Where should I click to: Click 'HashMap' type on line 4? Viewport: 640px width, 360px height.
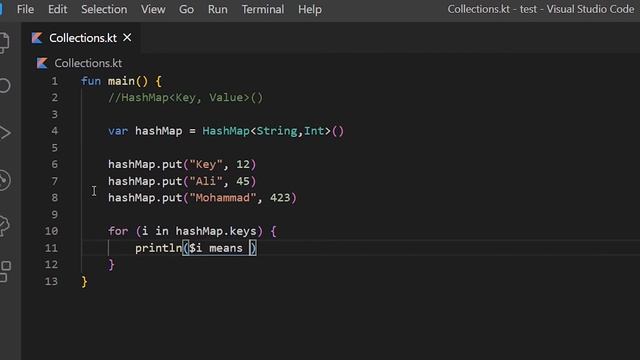(226, 131)
